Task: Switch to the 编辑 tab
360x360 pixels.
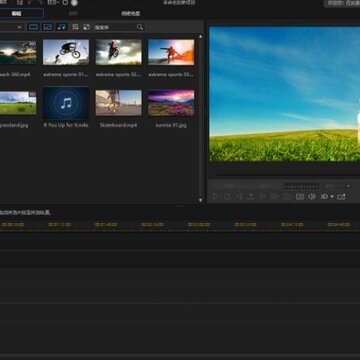Action: click(x=17, y=13)
